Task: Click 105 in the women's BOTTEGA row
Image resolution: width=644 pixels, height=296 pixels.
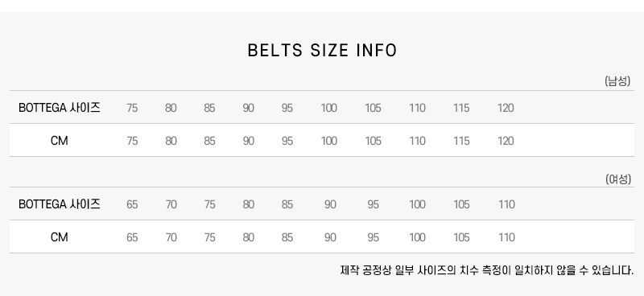Action: tap(461, 204)
